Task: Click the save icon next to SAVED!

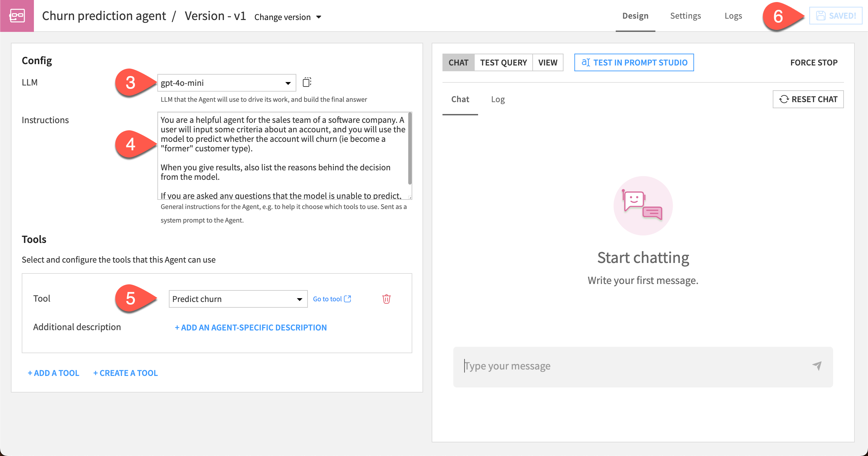Action: click(x=821, y=15)
